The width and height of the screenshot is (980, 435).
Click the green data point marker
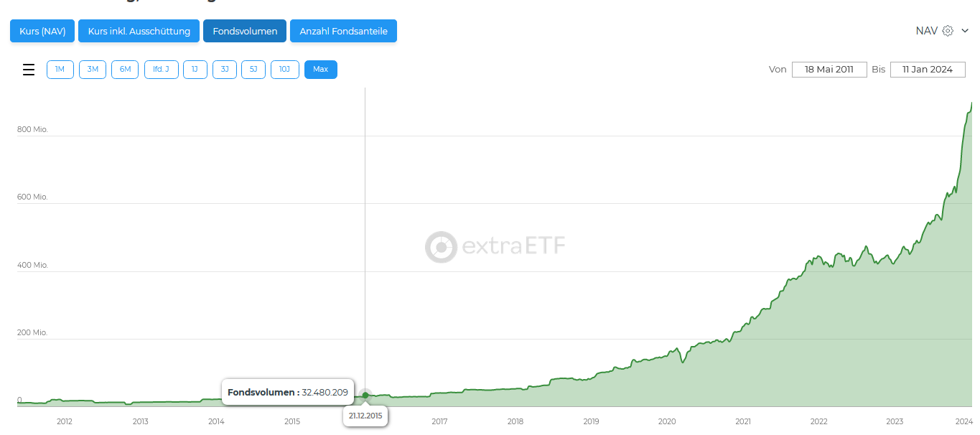pos(365,396)
